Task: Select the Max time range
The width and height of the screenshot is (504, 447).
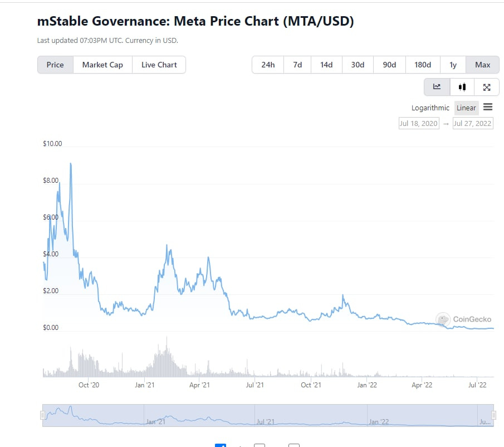Action: point(482,65)
